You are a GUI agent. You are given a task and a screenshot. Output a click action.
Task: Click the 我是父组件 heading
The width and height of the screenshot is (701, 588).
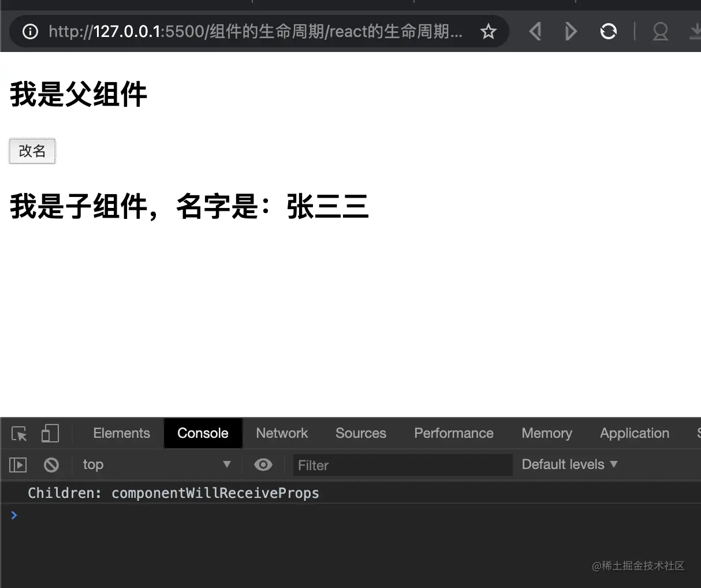tap(79, 94)
